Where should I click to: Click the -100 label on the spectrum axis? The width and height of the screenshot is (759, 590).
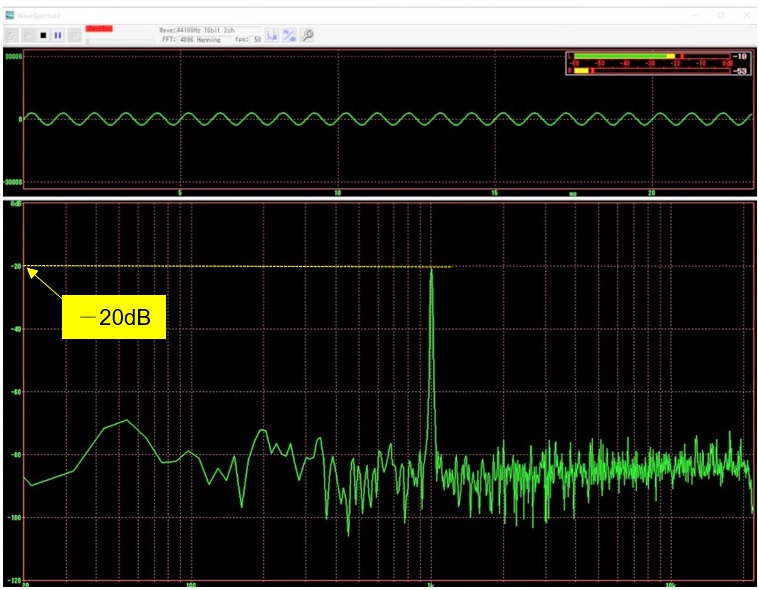point(15,518)
